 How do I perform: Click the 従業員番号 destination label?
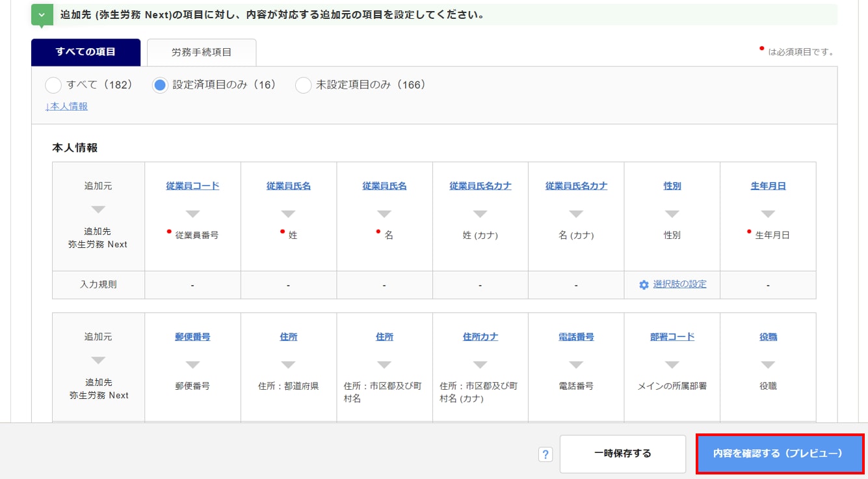[x=197, y=236]
